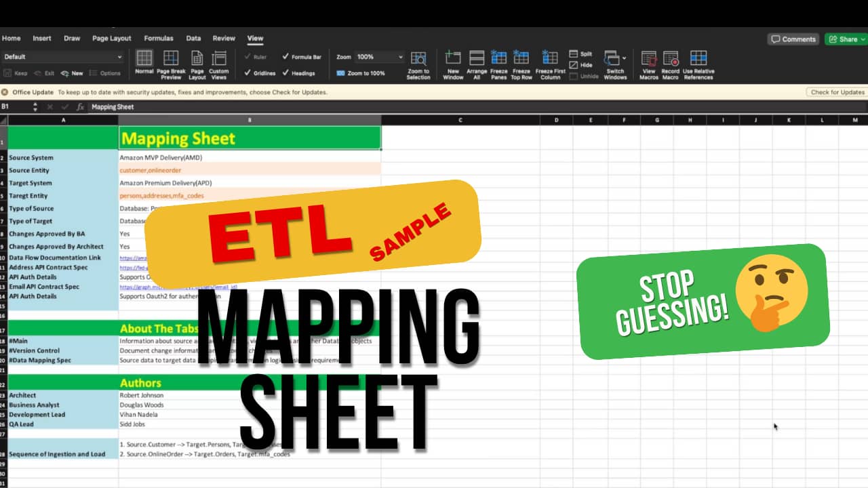This screenshot has height=488, width=868.
Task: Open the Zoom 100% dropdown
Action: point(379,57)
